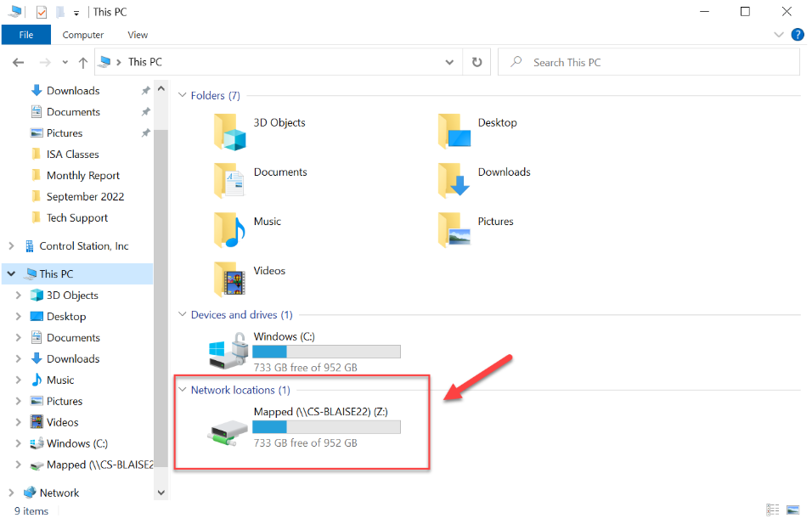
Task: Expand Desktop in the navigation tree
Action: click(19, 317)
